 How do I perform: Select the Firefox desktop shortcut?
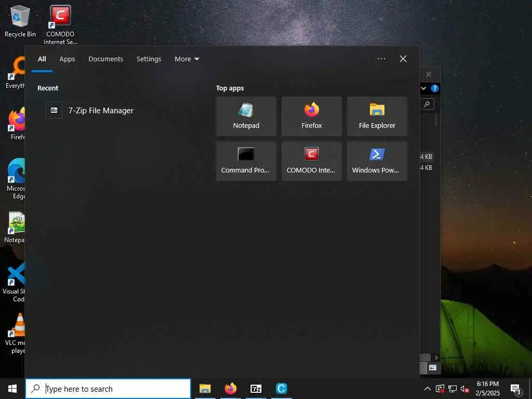tap(17, 124)
